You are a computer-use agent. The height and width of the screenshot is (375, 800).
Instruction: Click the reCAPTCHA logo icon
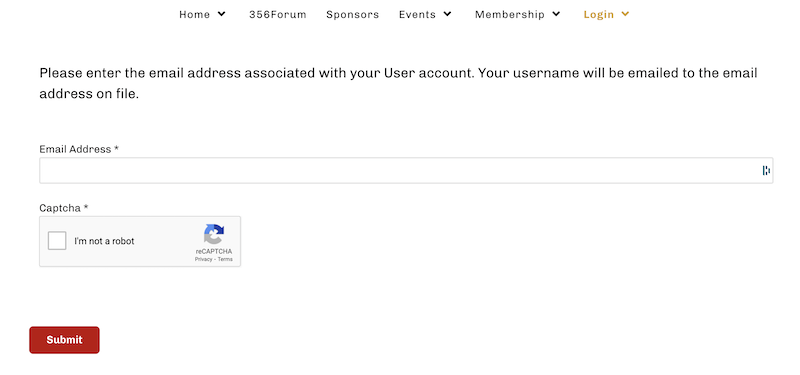(x=214, y=235)
